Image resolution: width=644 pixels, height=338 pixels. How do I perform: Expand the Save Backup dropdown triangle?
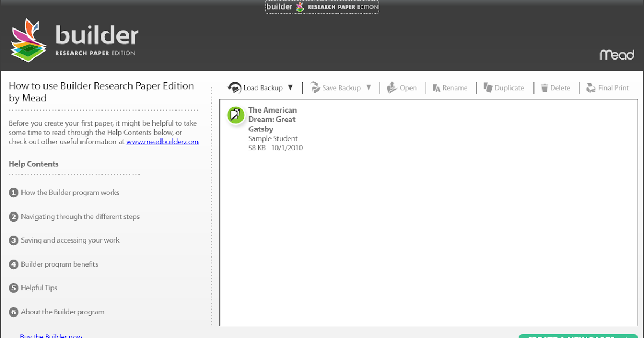(369, 87)
